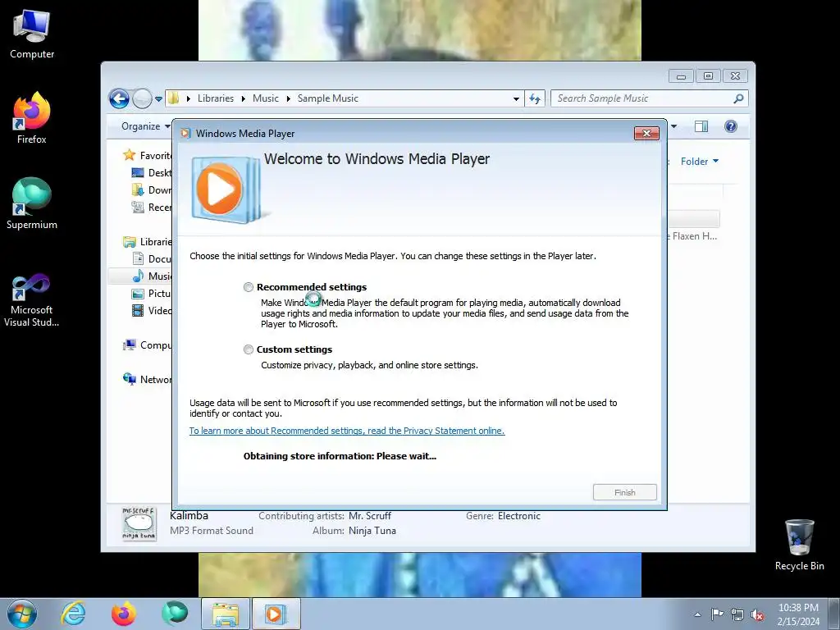840x630 pixels.
Task: Click Libraries in the address bar
Action: point(216,98)
